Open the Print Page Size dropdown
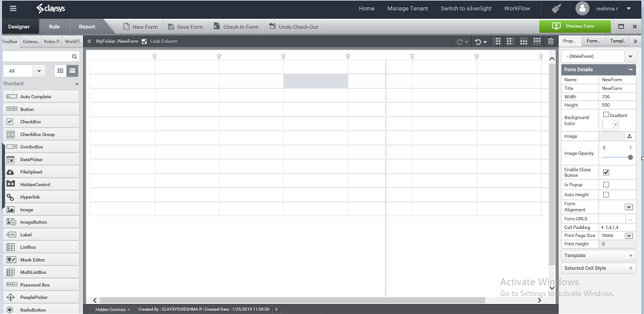 tap(629, 236)
